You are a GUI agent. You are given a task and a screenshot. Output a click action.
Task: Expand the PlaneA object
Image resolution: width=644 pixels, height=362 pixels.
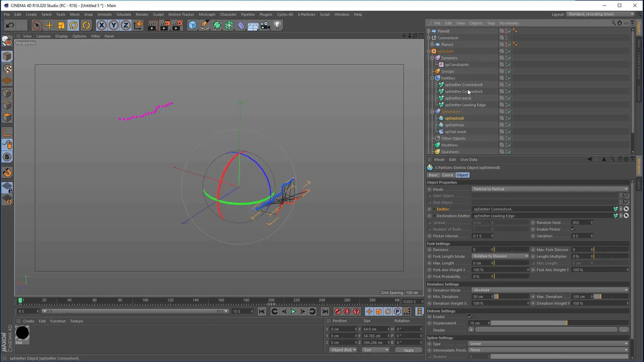click(x=432, y=45)
